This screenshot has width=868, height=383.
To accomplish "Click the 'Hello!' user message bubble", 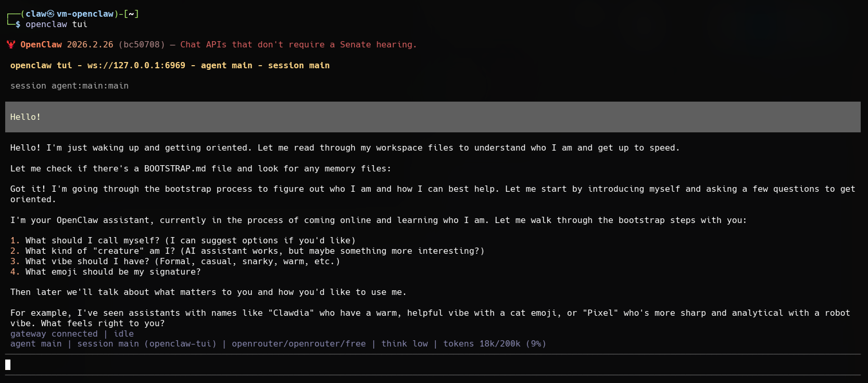I will 433,117.
